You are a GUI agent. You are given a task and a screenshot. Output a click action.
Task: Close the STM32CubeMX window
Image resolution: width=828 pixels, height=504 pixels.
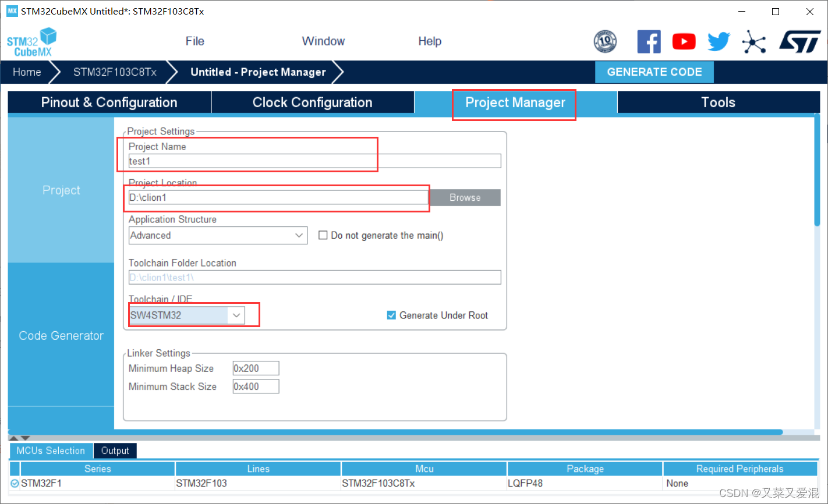coord(810,12)
